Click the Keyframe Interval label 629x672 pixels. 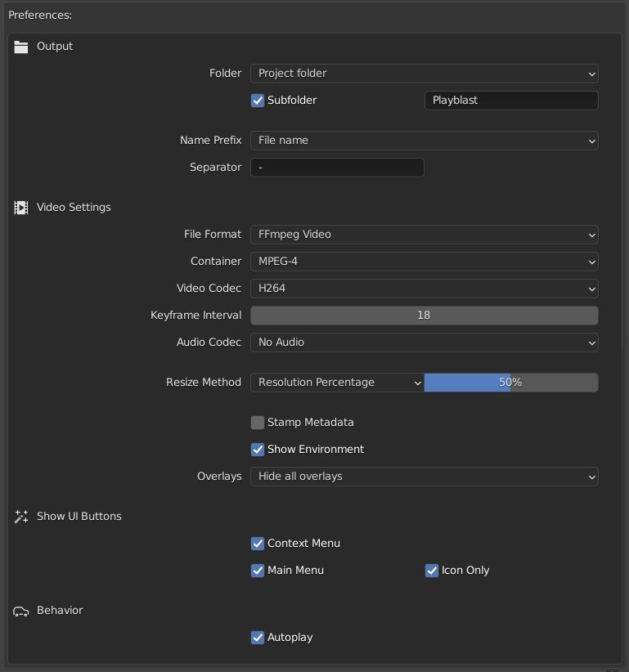tap(196, 316)
